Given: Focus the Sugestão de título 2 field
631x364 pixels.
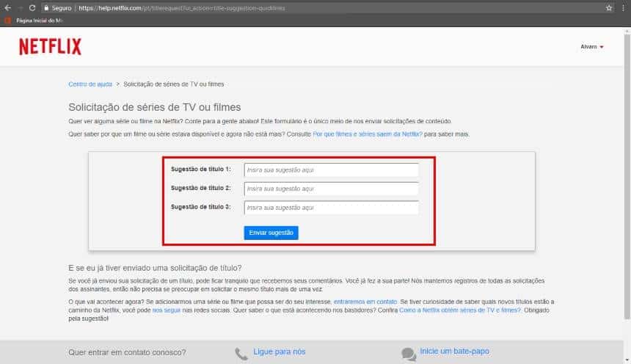Looking at the screenshot, I should pyautogui.click(x=331, y=189).
